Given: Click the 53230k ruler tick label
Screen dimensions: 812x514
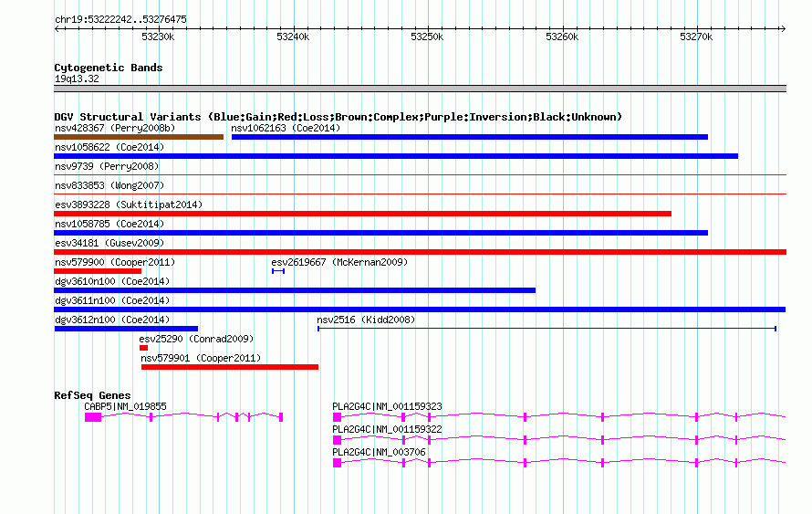Looking at the screenshot, I should click(158, 37).
